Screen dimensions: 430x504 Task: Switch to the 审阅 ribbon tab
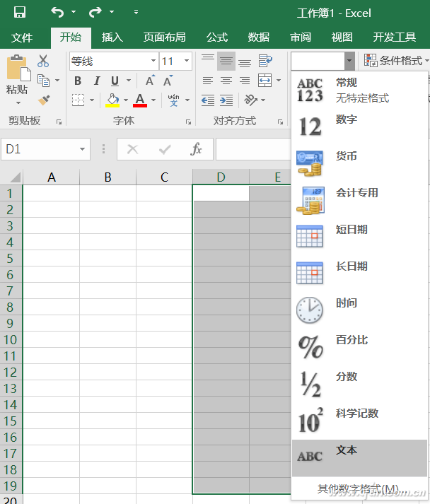click(301, 37)
